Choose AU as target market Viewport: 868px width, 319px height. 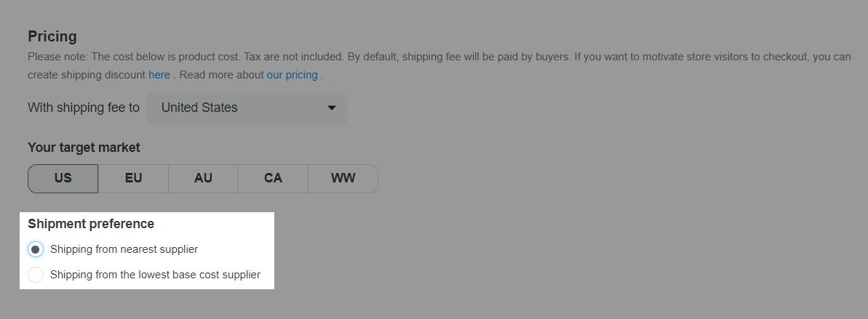click(x=203, y=179)
